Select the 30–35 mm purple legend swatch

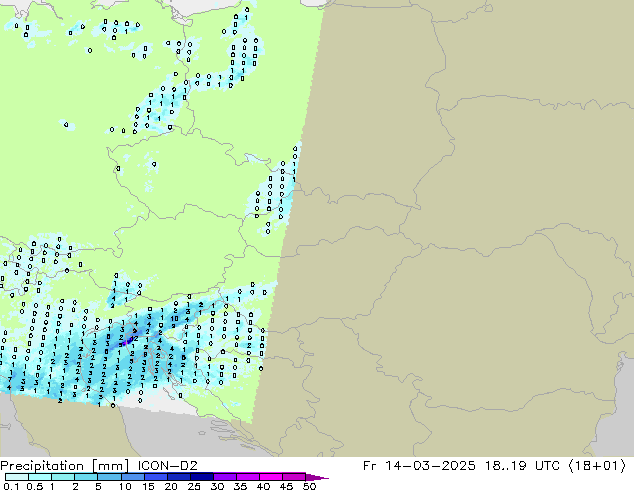point(224,477)
